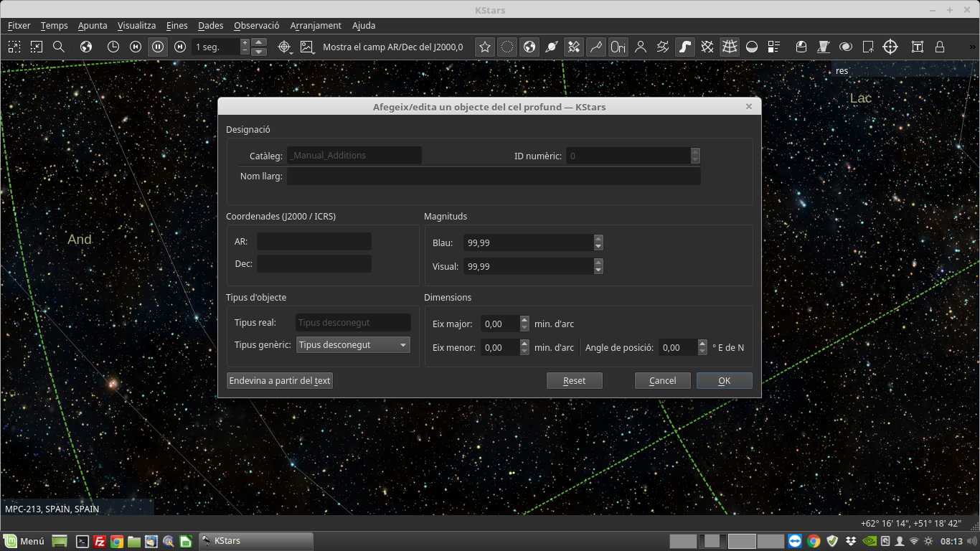The height and width of the screenshot is (551, 980).
Task: Open the Apunta menu
Action: click(x=93, y=25)
